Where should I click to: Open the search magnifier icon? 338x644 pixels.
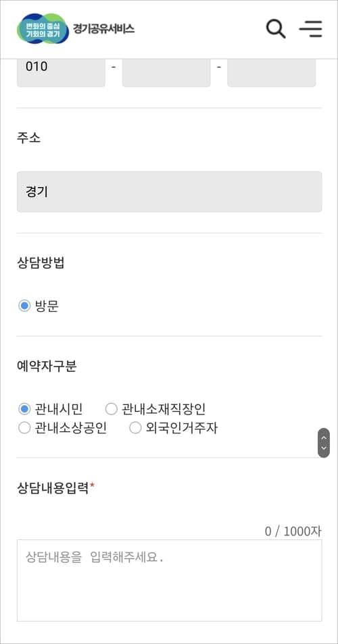click(x=276, y=29)
